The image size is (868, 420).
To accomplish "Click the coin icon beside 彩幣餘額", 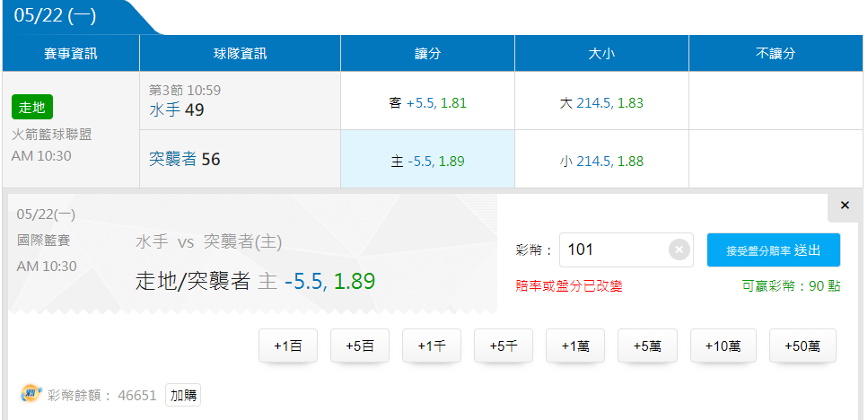I will coord(31,394).
